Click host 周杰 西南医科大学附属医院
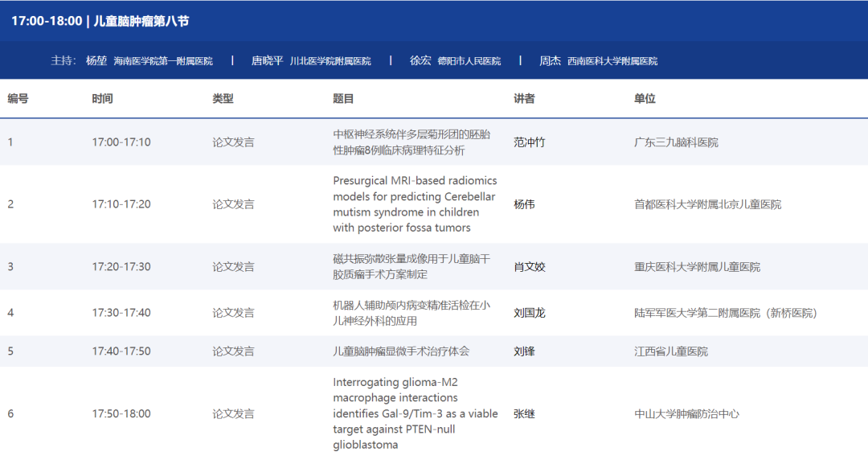Image resolution: width=868 pixels, height=456 pixels. [598, 60]
